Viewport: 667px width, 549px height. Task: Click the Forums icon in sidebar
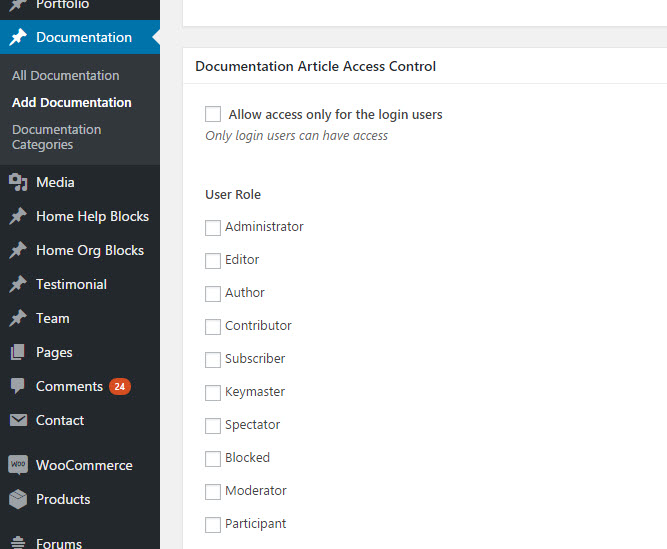(x=18, y=543)
